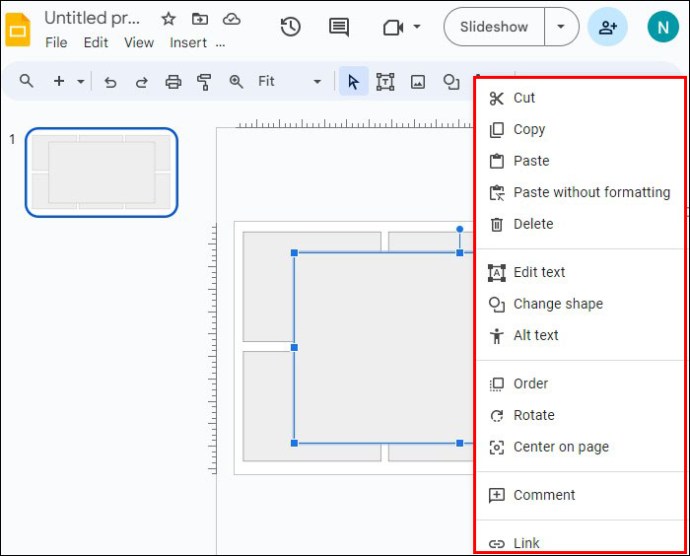
Task: Insert an image from toolbar
Action: pos(418,82)
